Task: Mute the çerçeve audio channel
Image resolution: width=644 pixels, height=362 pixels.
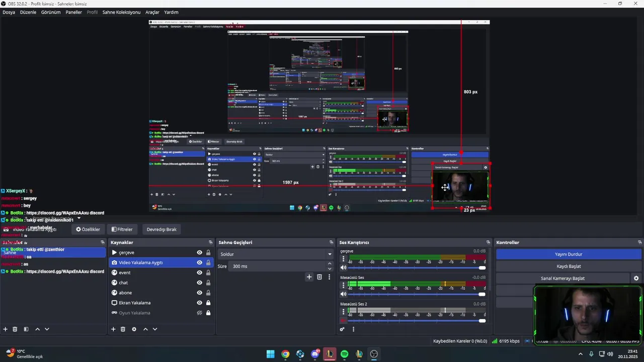Action: [344, 268]
